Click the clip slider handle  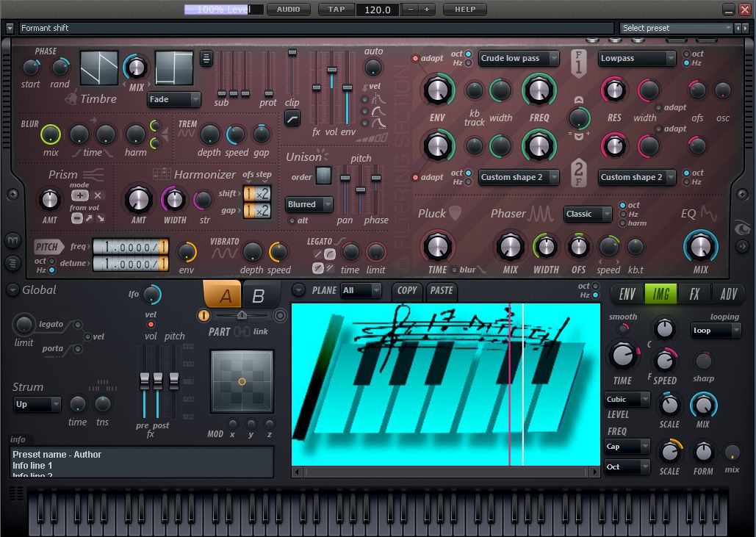tap(292, 53)
